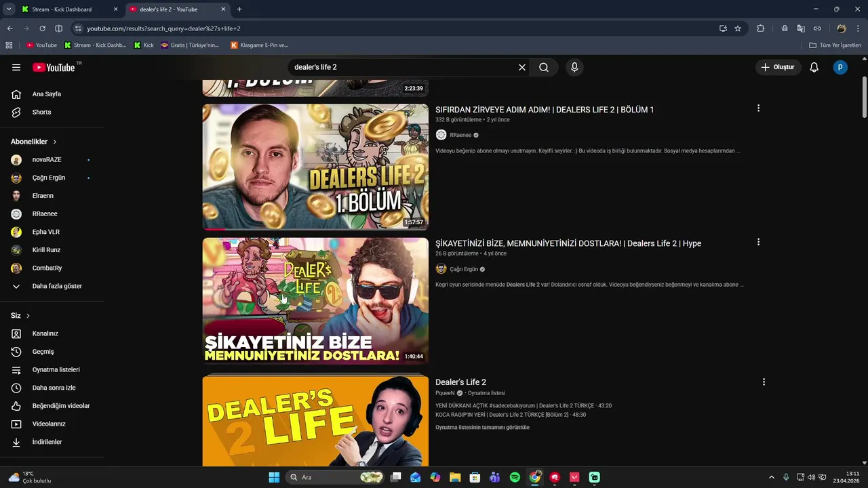Image resolution: width=868 pixels, height=488 pixels.
Task: Click Oynatma listesinin tamamını görüntüle
Action: click(x=482, y=428)
